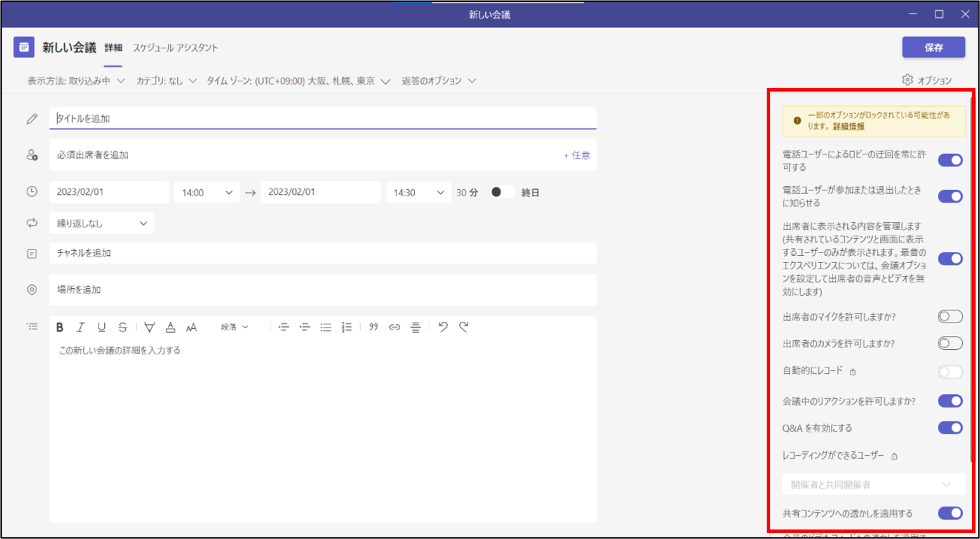The height and width of the screenshot is (539, 980).
Task: Click the 保存 button
Action: [x=933, y=48]
